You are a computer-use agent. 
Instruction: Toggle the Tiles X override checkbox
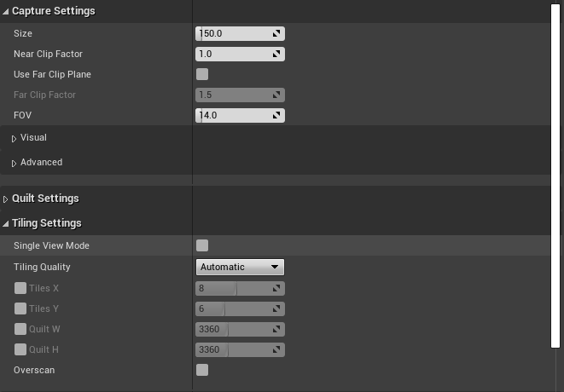[20, 288]
